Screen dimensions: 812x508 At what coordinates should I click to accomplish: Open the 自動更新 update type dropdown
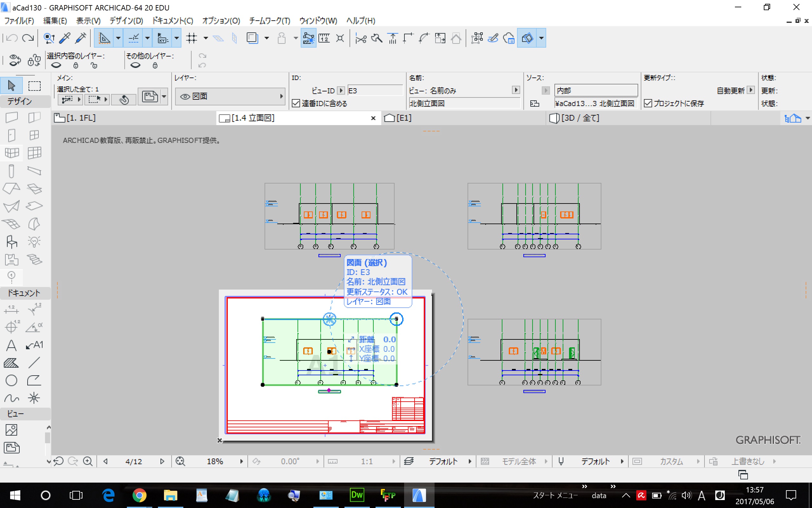(x=750, y=90)
